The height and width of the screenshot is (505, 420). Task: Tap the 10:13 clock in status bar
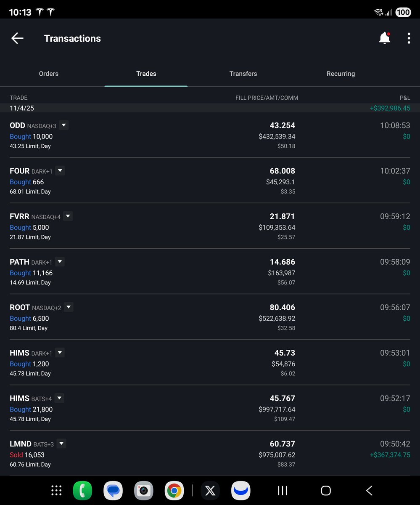[20, 12]
